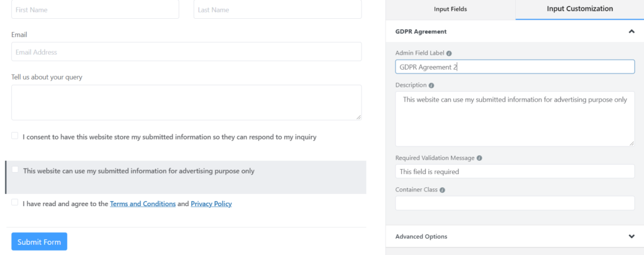The height and width of the screenshot is (255, 644).
Task: Click the Email Address input field
Action: pos(186,52)
